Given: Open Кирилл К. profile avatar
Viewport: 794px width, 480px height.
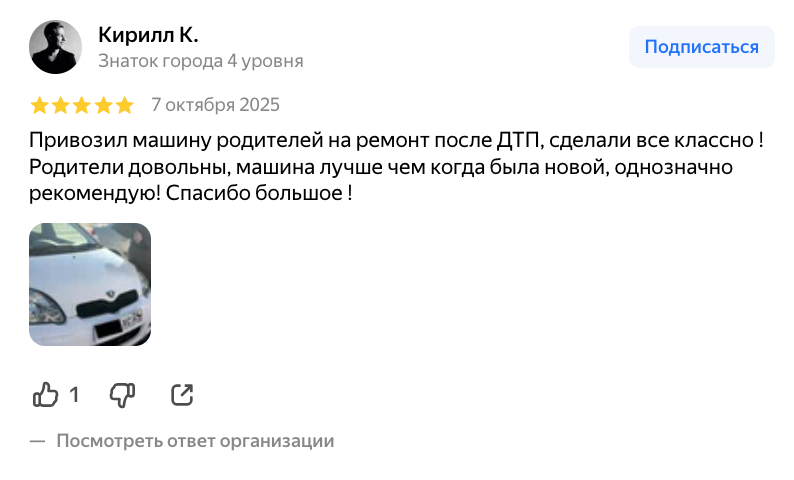Looking at the screenshot, I should [x=56, y=47].
